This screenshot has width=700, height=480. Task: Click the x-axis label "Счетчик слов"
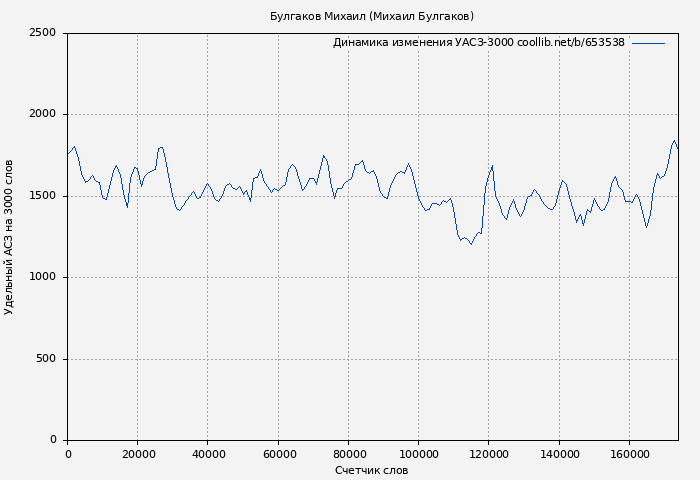tap(372, 470)
